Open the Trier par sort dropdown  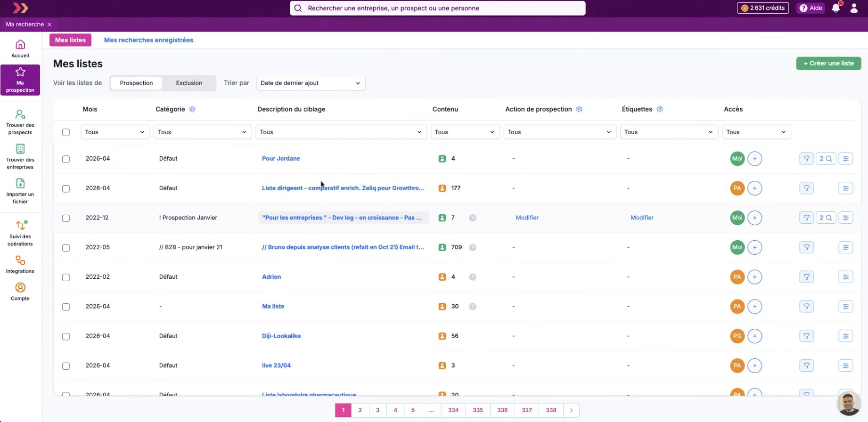pos(311,83)
